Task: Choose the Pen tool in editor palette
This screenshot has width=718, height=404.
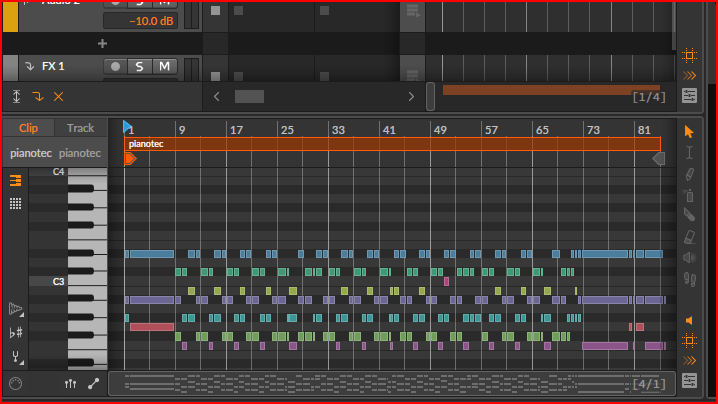Action: 689,174
